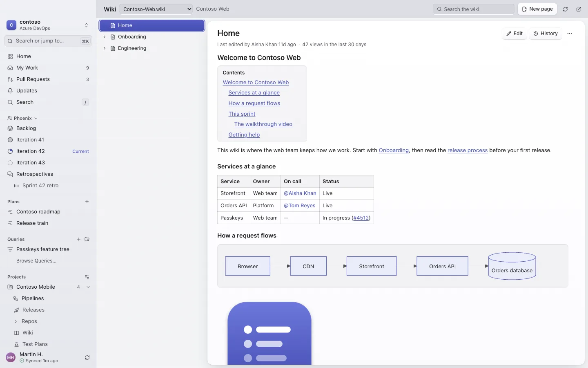Expand the Repos item chevron
Screen dimensions: 588x368
(16, 321)
